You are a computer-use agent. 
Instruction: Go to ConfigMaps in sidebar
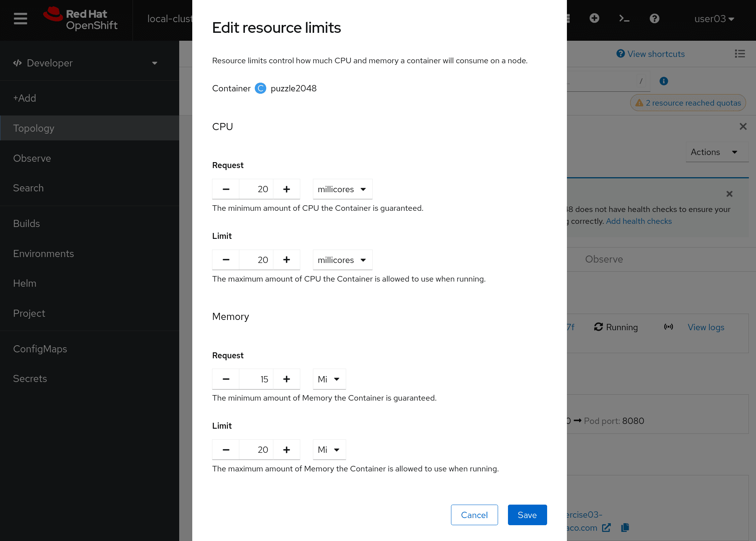[40, 349]
